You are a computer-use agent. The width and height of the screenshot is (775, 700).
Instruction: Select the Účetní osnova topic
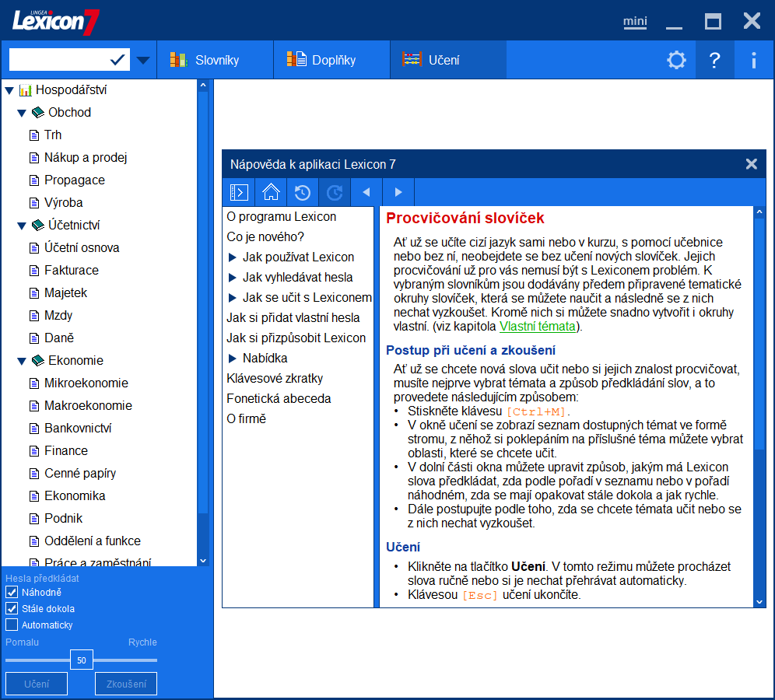(x=82, y=248)
